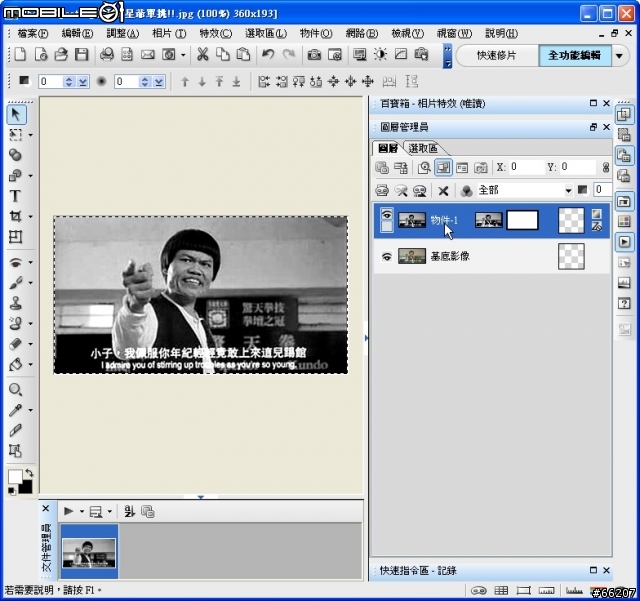
Task: Select the image thumbnail in document manager
Action: pyautogui.click(x=89, y=552)
